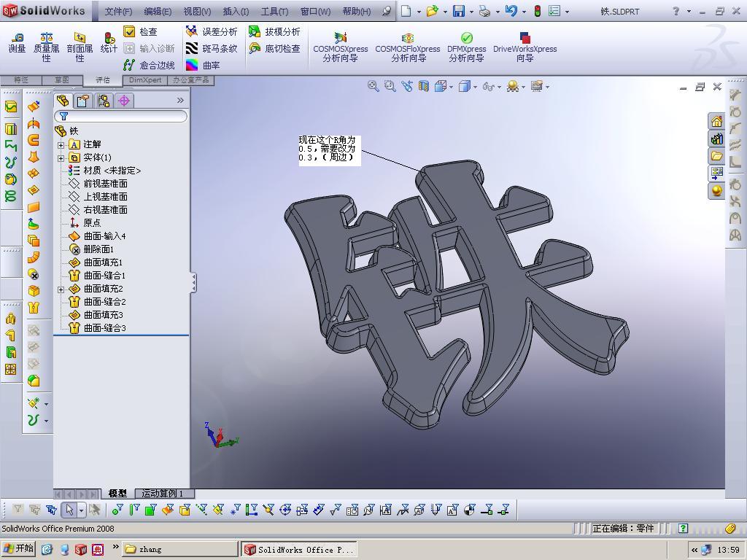Image resolution: width=747 pixels, height=560 pixels.
Task: Open the display style dropdown arrow
Action: 475,87
